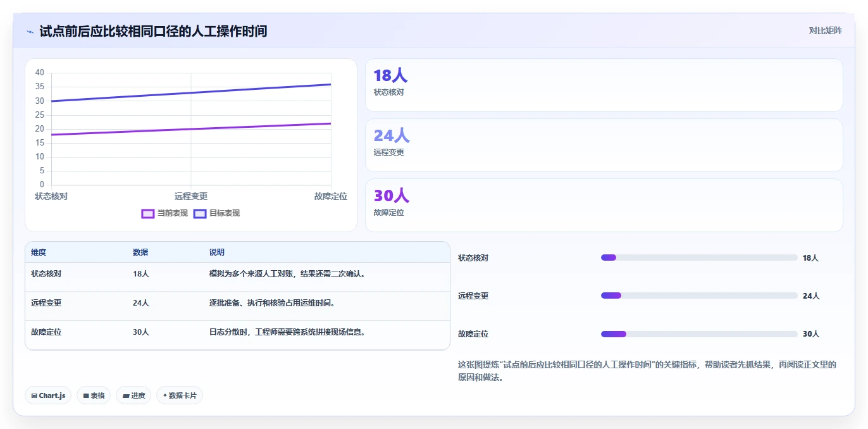
Task: Click description 逐批准备、执行和核验占用运维时间
Action: (x=272, y=303)
